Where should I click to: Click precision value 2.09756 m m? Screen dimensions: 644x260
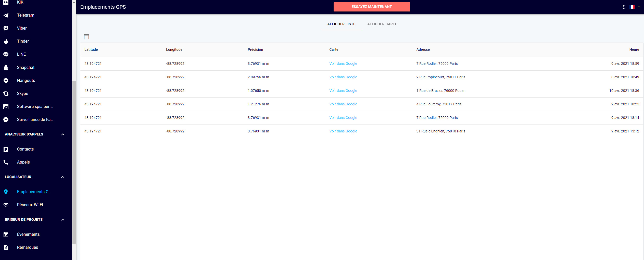pos(258,77)
